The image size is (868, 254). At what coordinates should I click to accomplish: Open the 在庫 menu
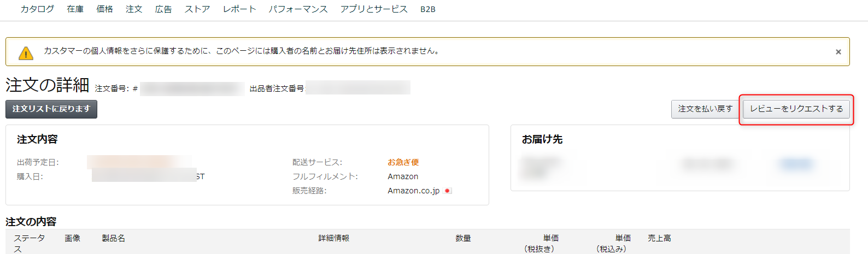coord(75,9)
